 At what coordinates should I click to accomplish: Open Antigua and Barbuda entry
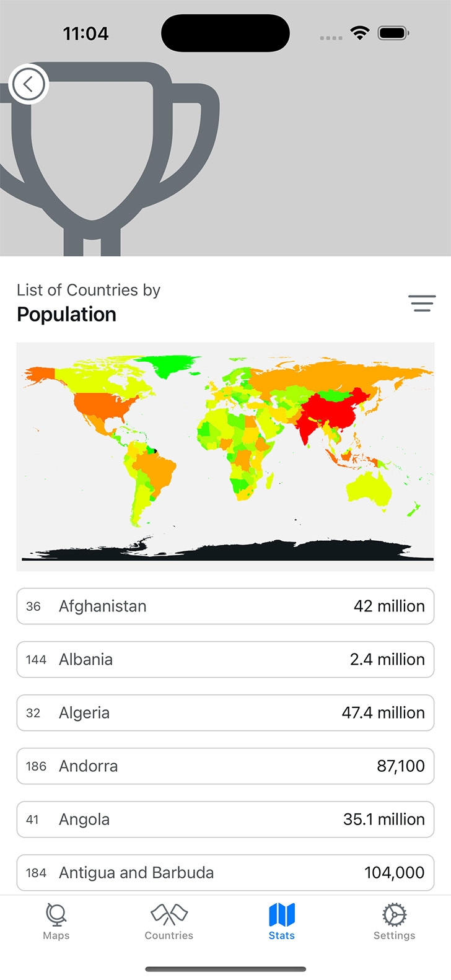tap(225, 872)
